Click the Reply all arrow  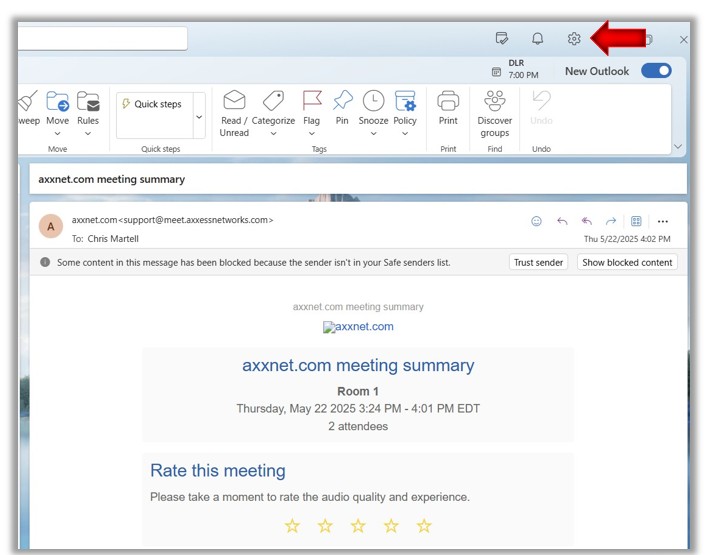click(587, 221)
